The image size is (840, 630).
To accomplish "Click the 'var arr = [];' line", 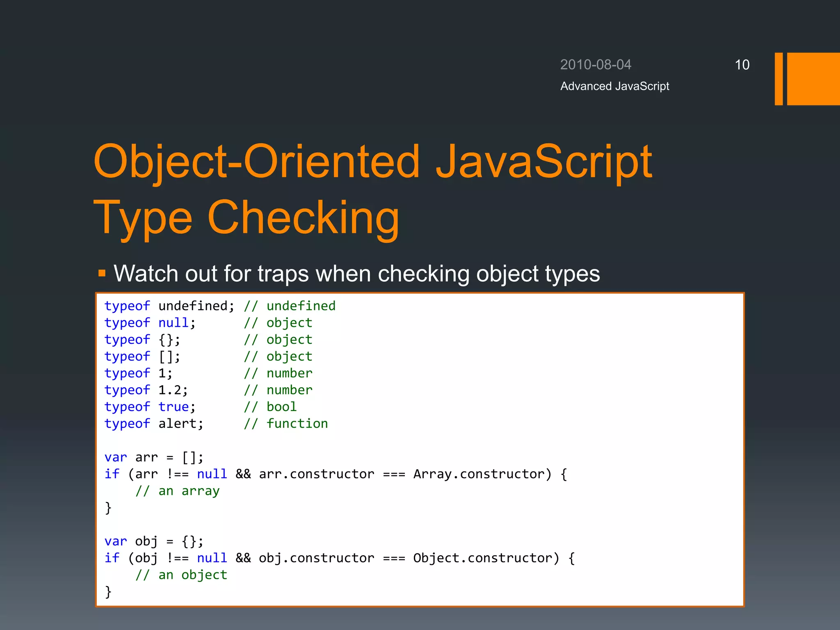I will pyautogui.click(x=154, y=457).
